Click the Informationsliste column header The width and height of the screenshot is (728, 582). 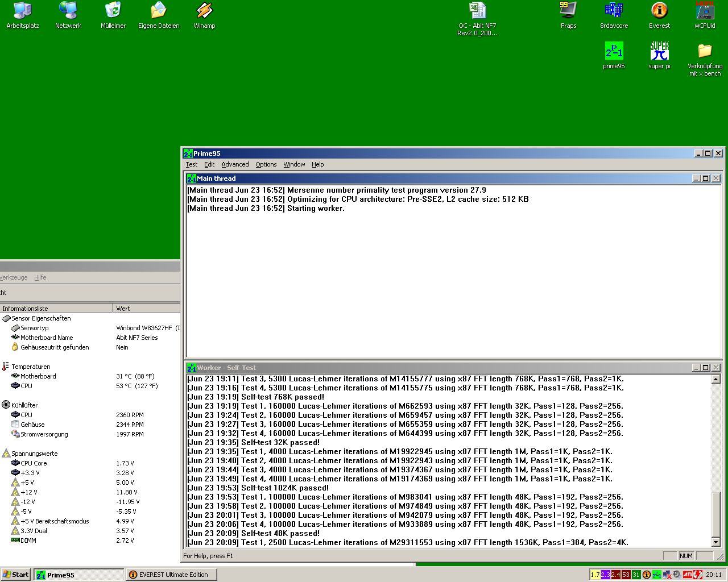[56, 309]
